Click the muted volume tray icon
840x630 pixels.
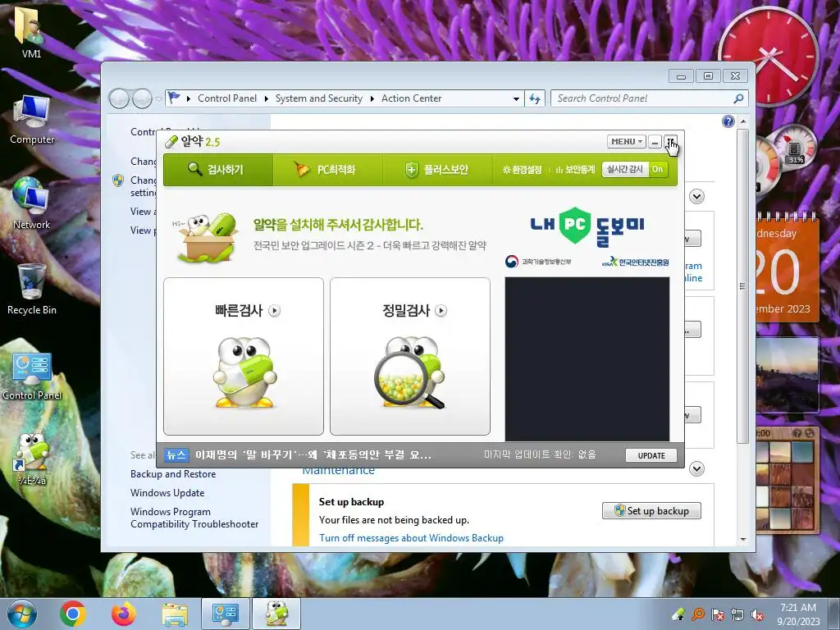[x=757, y=614]
